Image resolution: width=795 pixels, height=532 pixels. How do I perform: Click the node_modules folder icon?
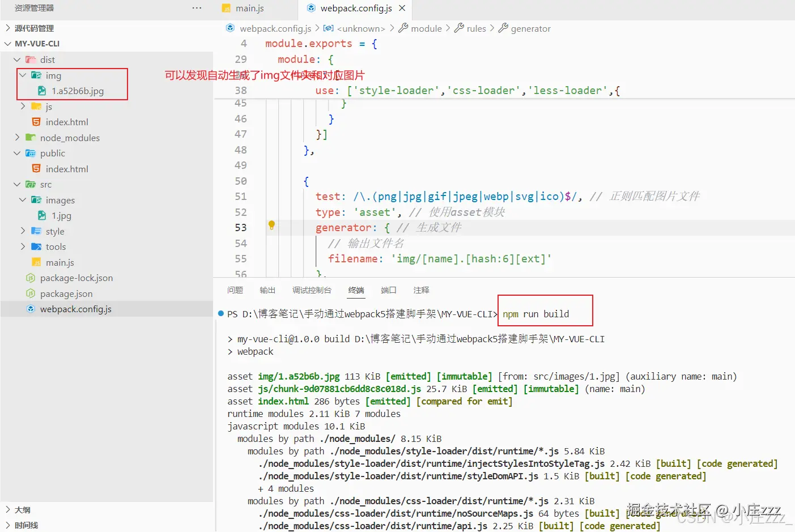coord(31,138)
